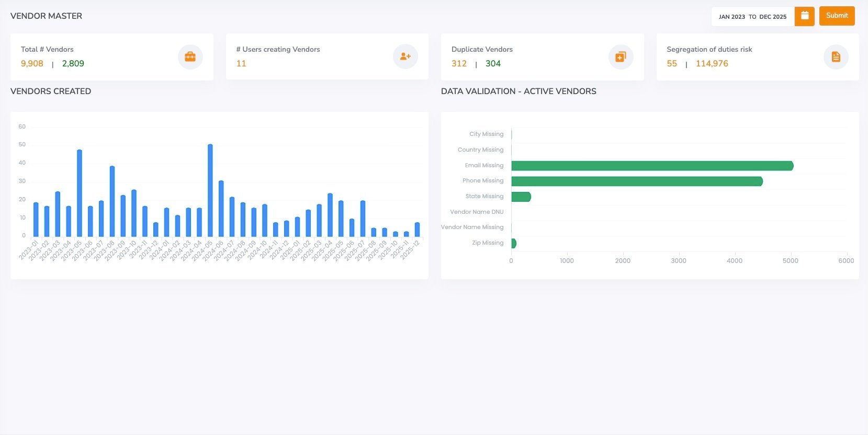Click the 55 segregation of duties value

[x=672, y=64]
